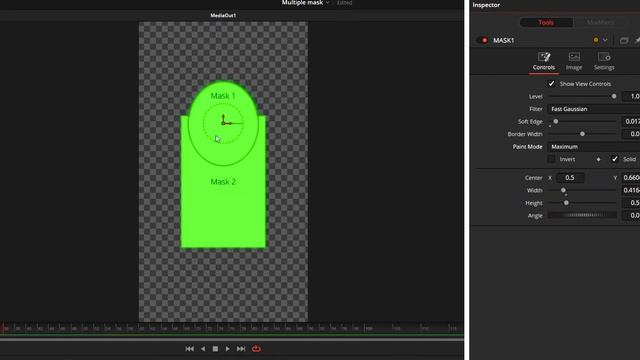Click the Soft Edge value field
640x360 pixels.
click(x=631, y=121)
